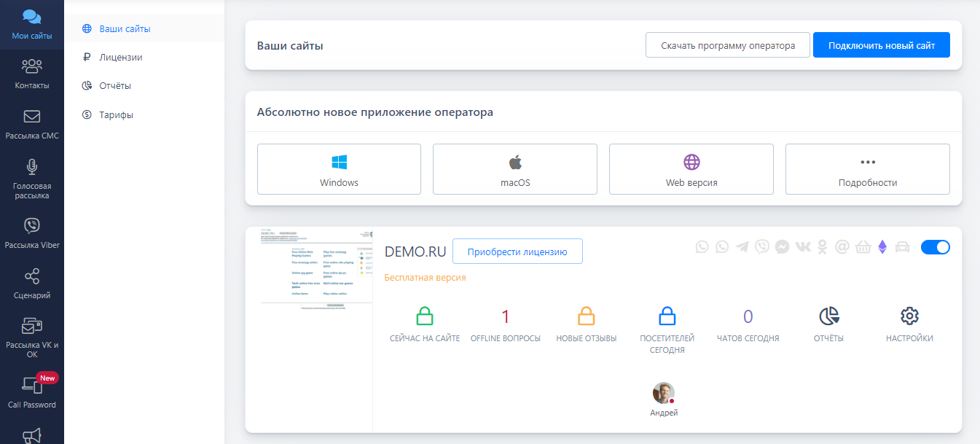The image size is (980, 444).
Task: Click the Facebook Messenger integration icon
Action: tap(782, 247)
